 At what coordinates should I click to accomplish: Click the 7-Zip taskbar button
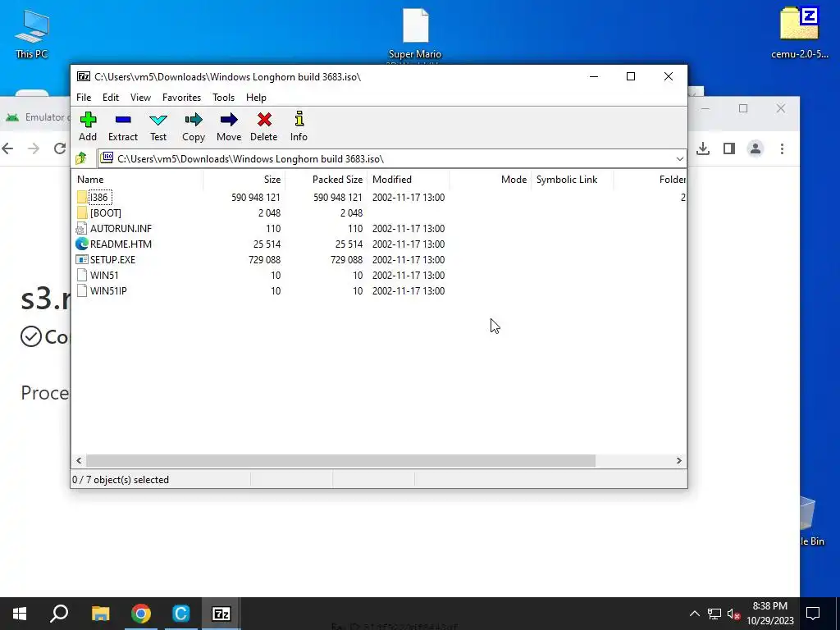click(x=221, y=614)
